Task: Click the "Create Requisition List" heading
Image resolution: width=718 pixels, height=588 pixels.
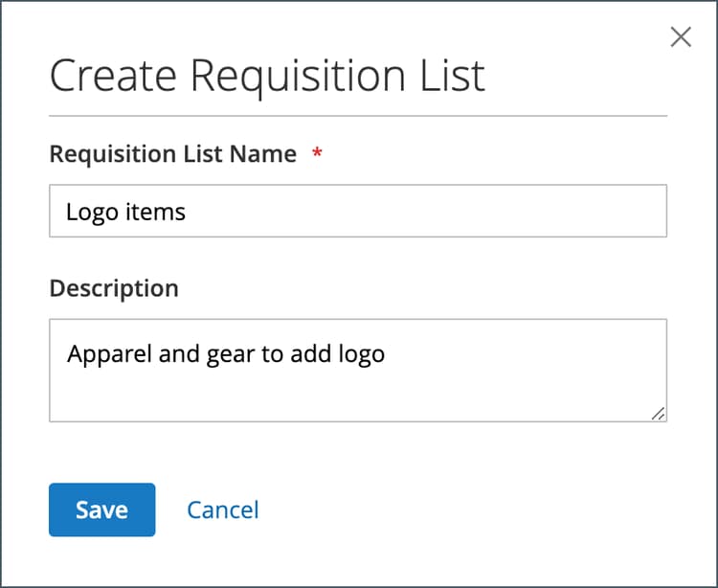Action: click(267, 76)
